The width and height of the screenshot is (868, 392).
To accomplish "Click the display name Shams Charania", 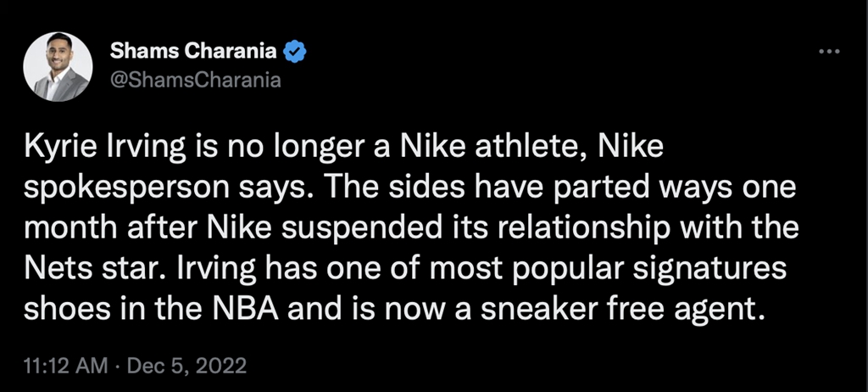I will pos(195,52).
